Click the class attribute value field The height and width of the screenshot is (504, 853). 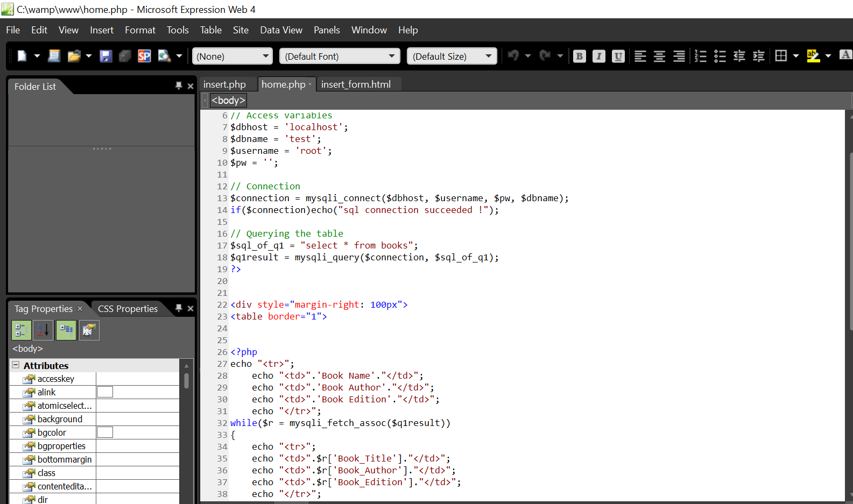coord(138,473)
